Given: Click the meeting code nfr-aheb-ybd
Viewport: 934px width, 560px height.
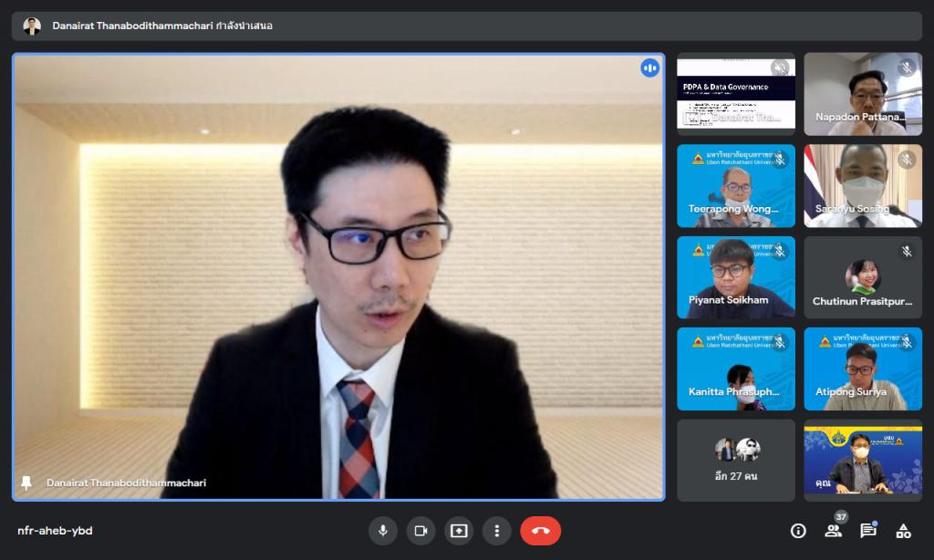Looking at the screenshot, I should pyautogui.click(x=55, y=531).
